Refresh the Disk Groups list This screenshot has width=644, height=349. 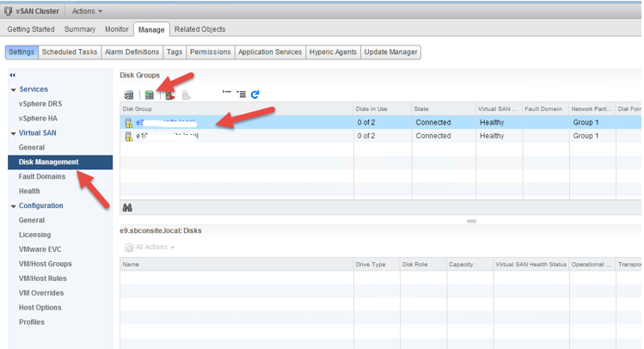(255, 95)
